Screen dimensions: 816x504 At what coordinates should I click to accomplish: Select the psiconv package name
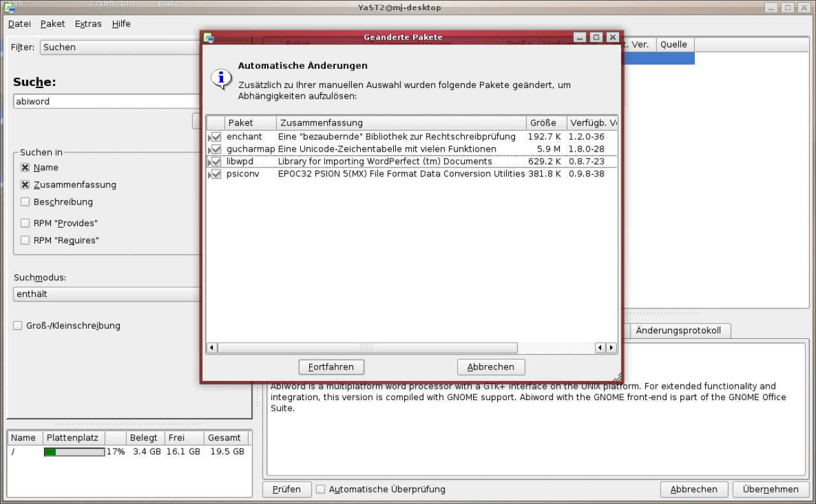click(243, 174)
